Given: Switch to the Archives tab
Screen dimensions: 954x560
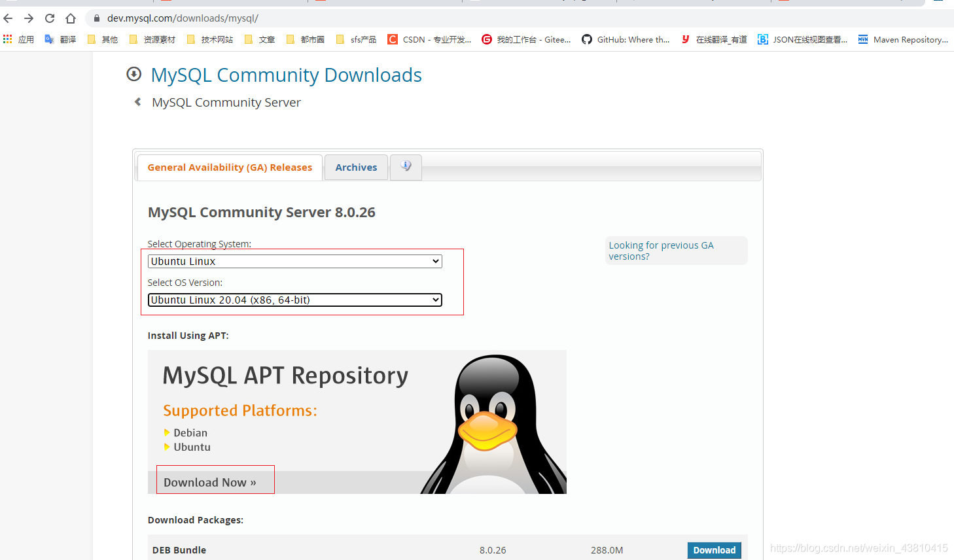Looking at the screenshot, I should tap(356, 167).
